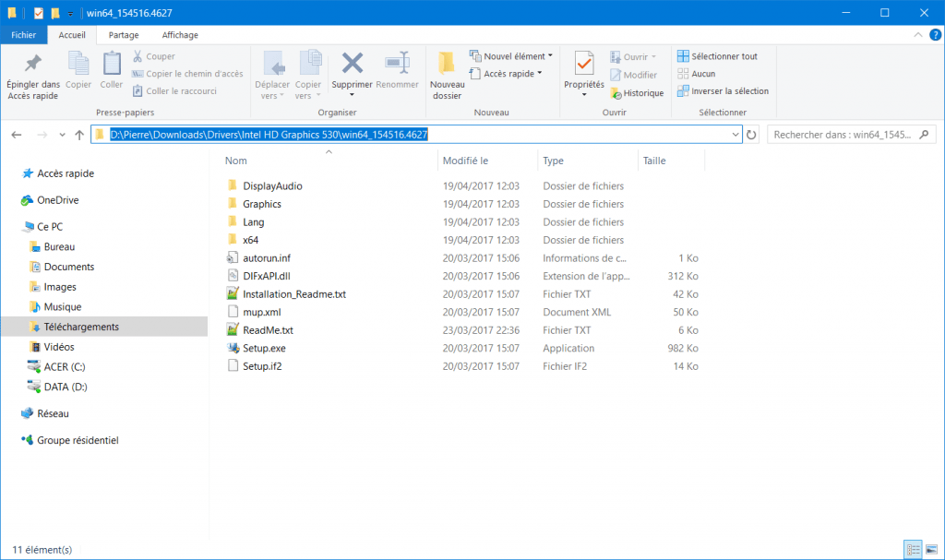The image size is (945, 560).
Task: Select Installation_Readme.txt file
Action: [x=294, y=294]
